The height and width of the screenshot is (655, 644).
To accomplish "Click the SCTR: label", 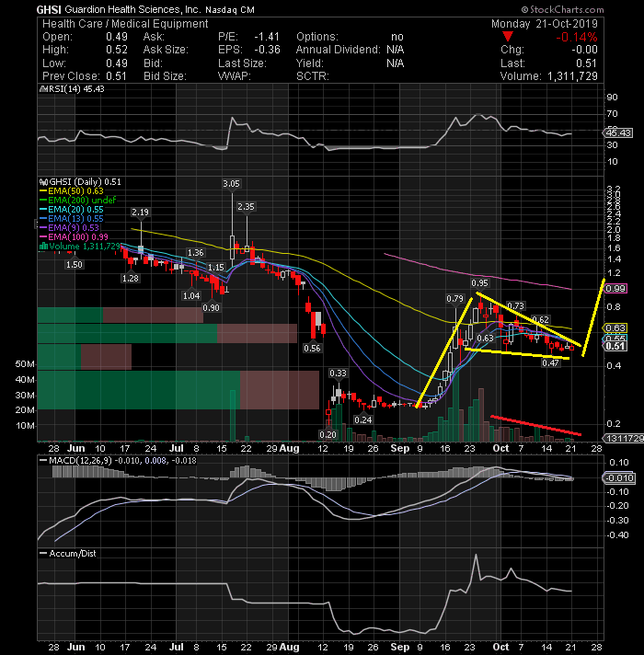I will click(313, 76).
